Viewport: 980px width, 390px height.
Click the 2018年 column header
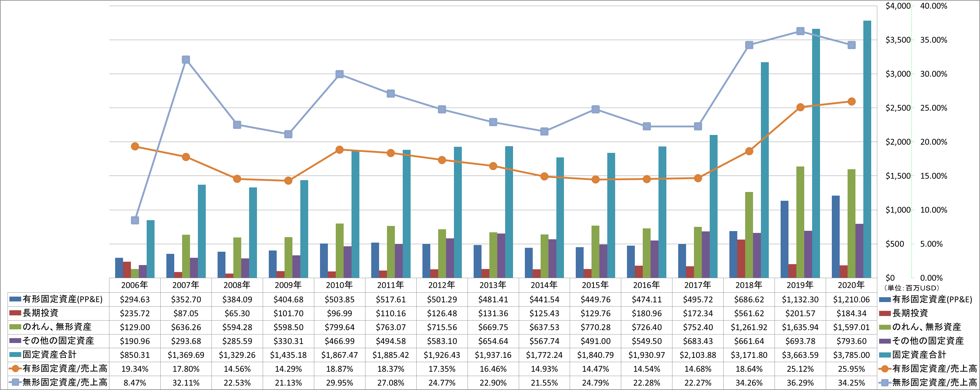pos(749,285)
